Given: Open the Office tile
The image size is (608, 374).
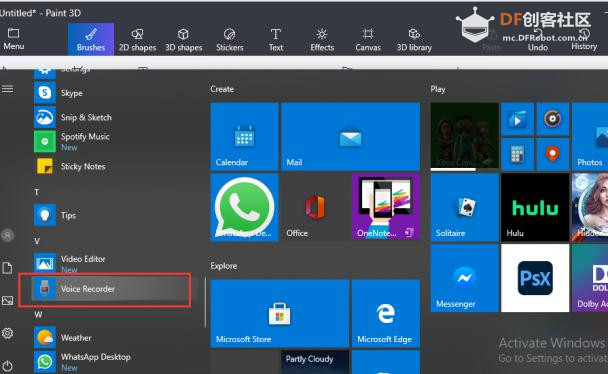Looking at the screenshot, I should pos(315,207).
